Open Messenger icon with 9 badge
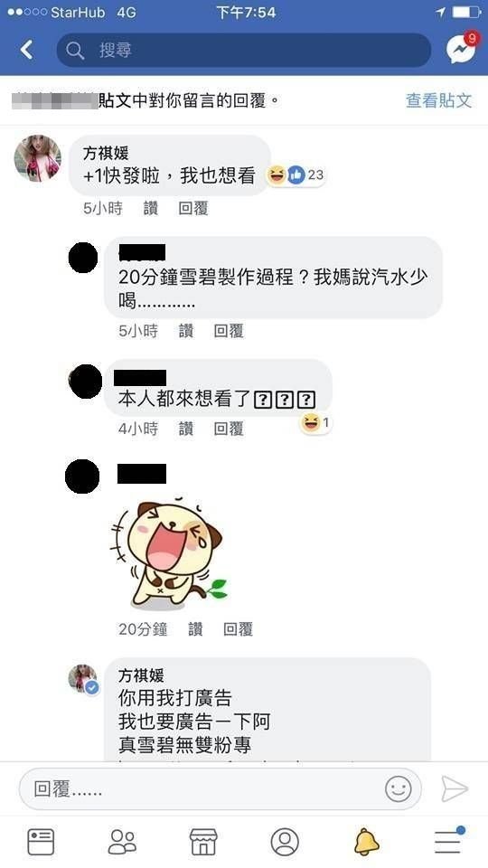 click(x=462, y=48)
